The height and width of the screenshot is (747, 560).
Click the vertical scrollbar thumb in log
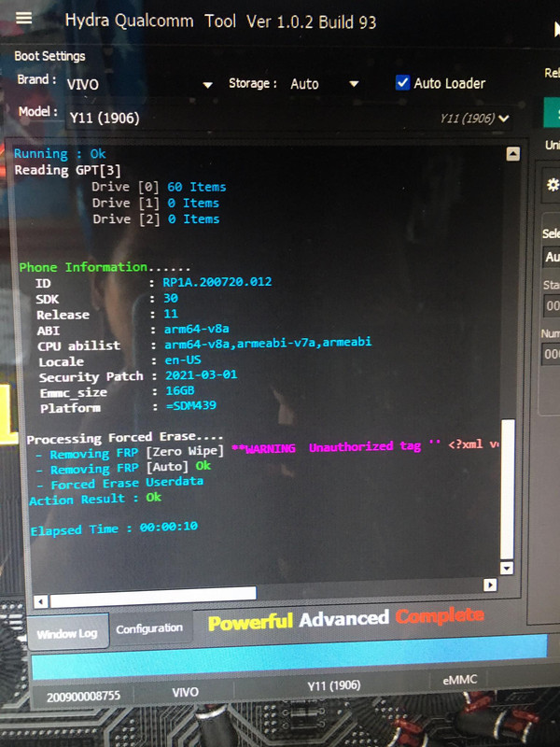point(508,488)
